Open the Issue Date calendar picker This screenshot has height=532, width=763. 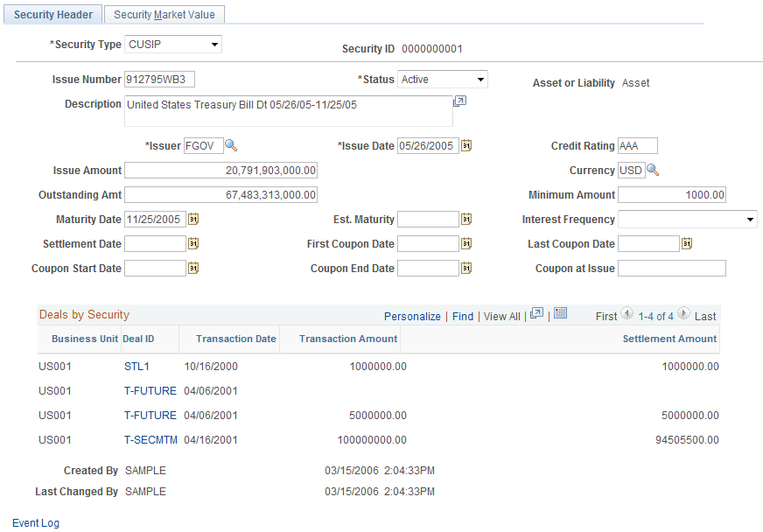pos(466,145)
